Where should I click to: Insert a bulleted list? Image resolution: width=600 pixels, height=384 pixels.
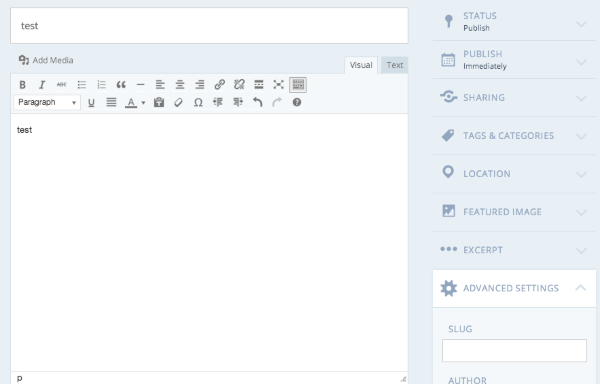coord(82,85)
